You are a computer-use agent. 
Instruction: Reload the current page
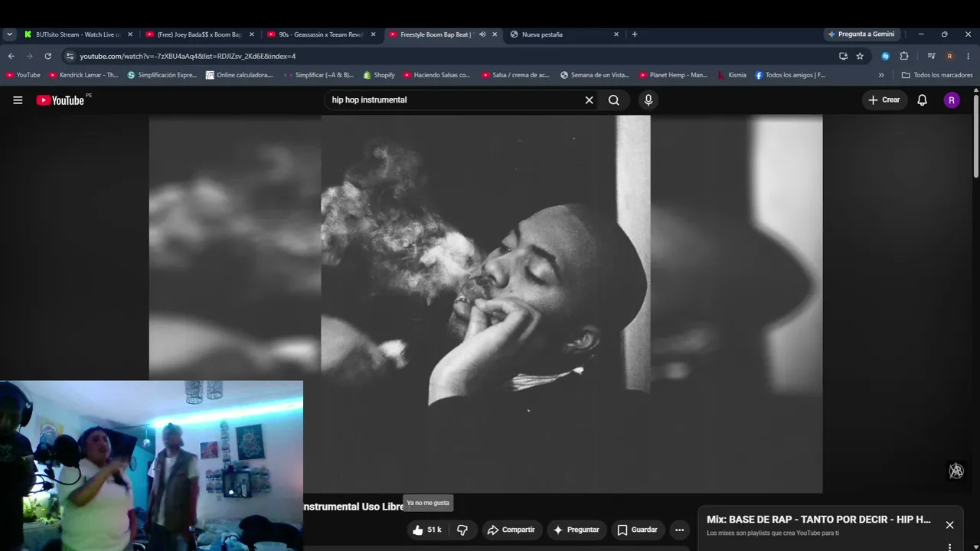tap(47, 56)
